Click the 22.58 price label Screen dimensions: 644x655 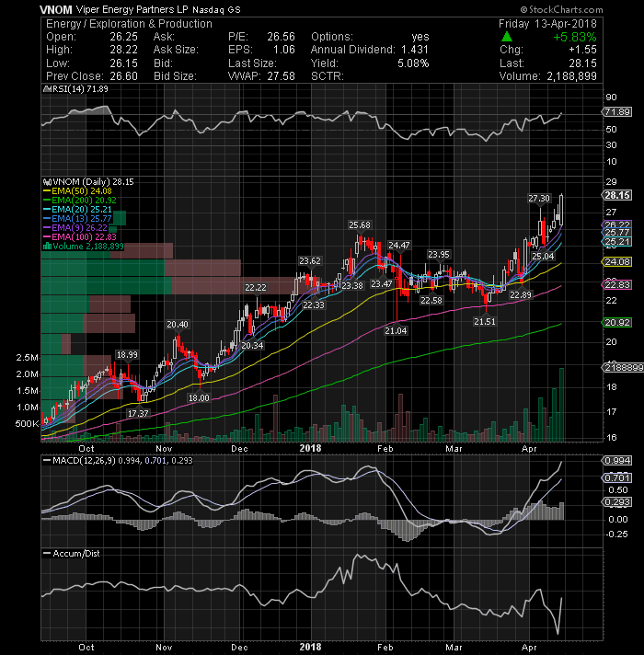[431, 300]
